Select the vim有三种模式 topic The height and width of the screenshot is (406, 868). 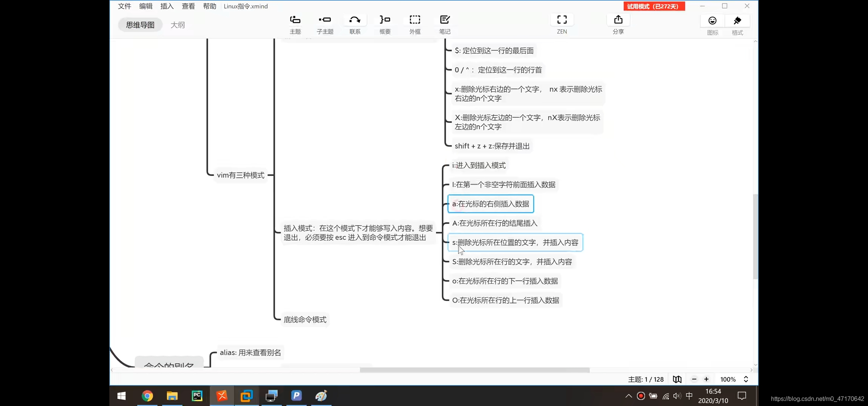(240, 175)
